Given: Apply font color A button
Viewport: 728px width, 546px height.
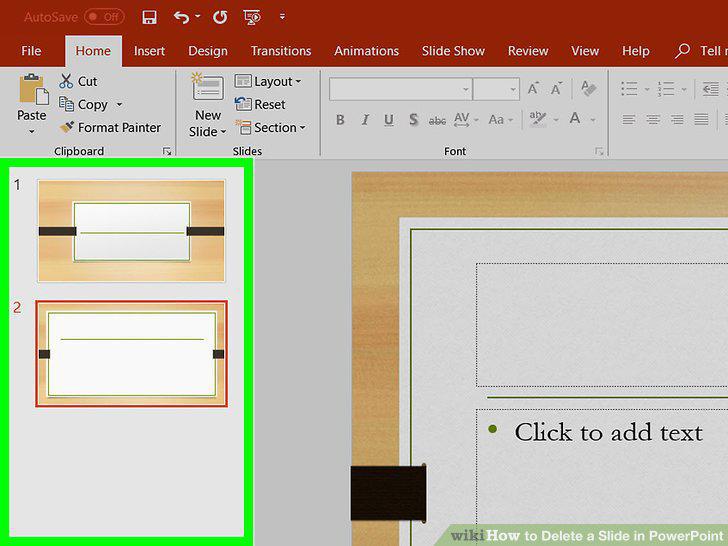Looking at the screenshot, I should (575, 119).
